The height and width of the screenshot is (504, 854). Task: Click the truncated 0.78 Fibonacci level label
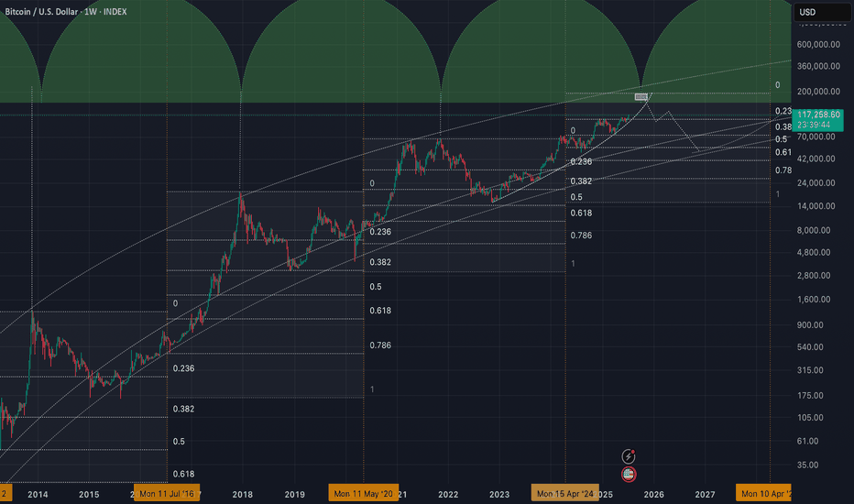click(x=783, y=170)
